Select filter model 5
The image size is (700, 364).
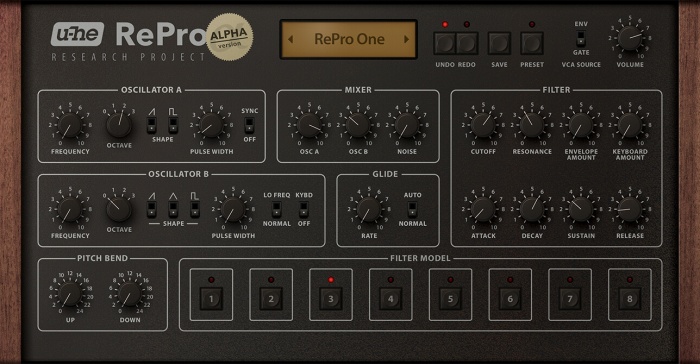[x=450, y=299]
